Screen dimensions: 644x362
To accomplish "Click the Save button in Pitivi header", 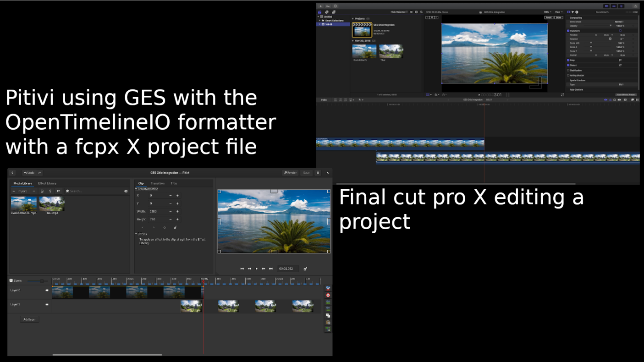I will (x=306, y=173).
